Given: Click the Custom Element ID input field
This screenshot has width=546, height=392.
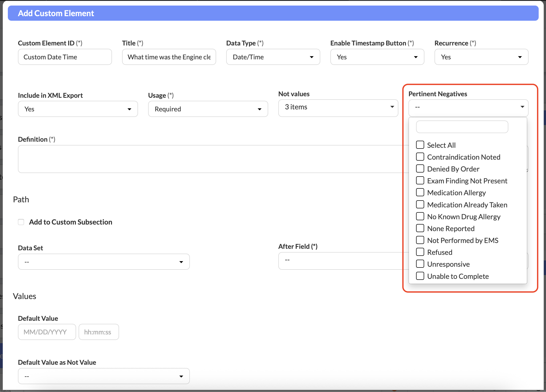Looking at the screenshot, I should [x=65, y=57].
